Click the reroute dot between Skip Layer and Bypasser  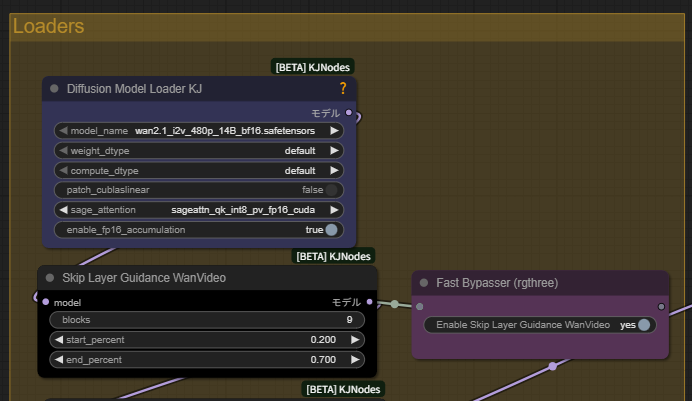coord(395,304)
